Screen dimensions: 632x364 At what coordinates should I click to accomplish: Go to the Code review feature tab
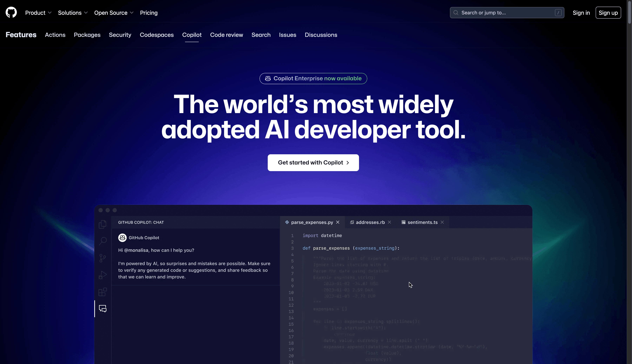pos(226,35)
